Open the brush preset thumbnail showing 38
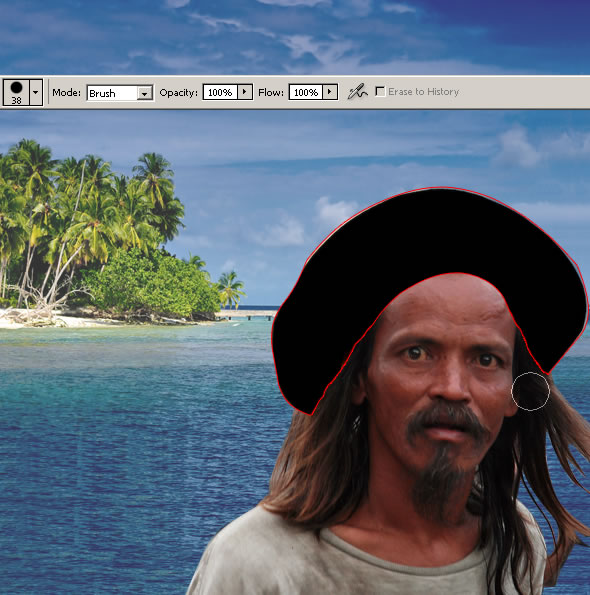The height and width of the screenshot is (595, 590). 16,92
